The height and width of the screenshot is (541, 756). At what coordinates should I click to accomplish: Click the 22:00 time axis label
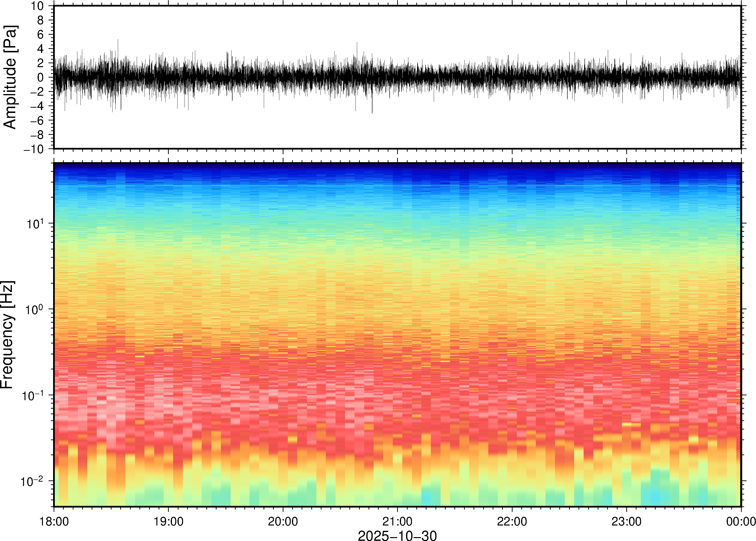pyautogui.click(x=512, y=521)
